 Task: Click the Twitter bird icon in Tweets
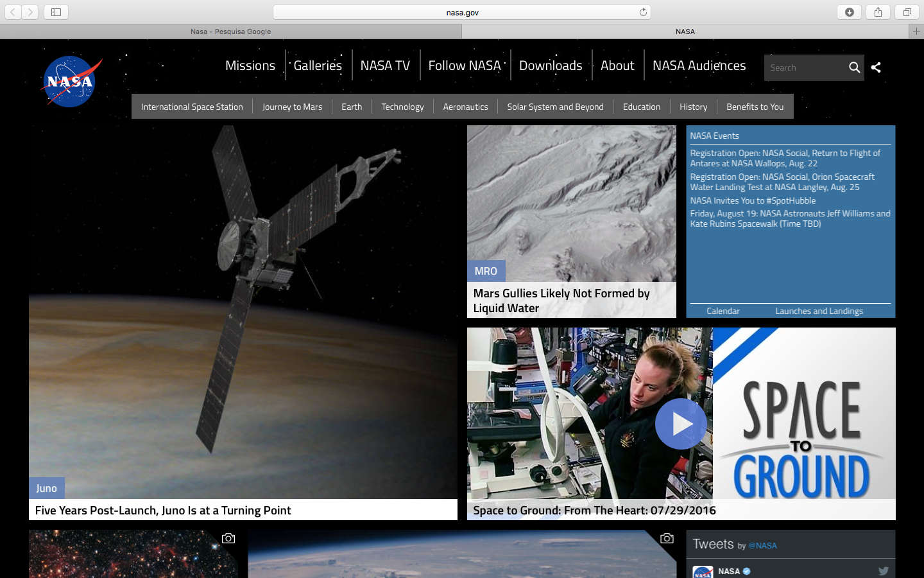click(884, 570)
